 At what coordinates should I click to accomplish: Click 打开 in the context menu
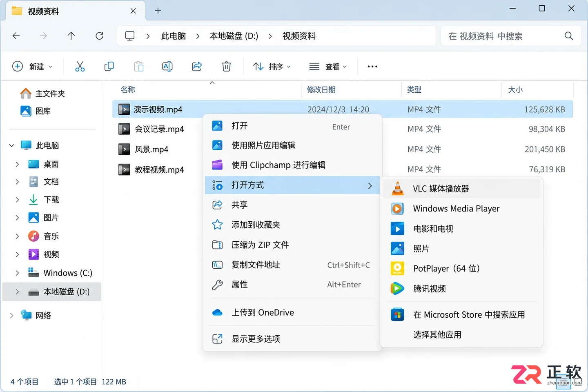(x=292, y=126)
